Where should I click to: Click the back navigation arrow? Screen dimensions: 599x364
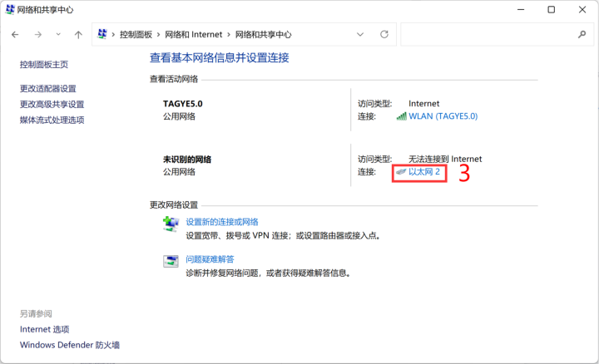tap(15, 35)
